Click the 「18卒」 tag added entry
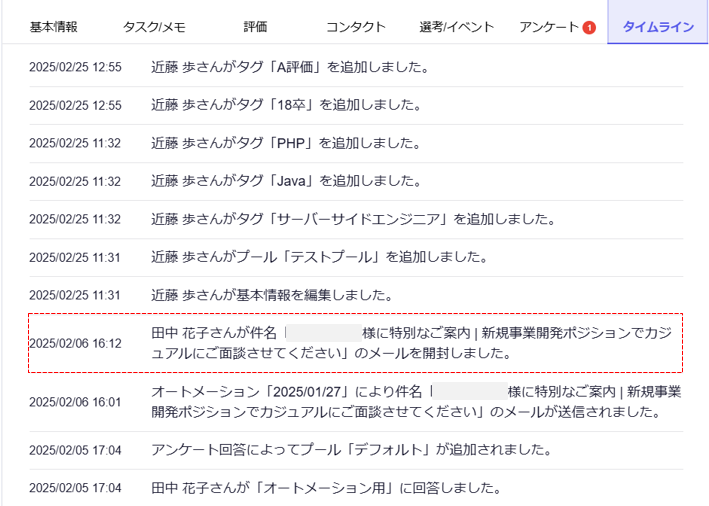Screen dimensions: 709x506 tap(286, 105)
